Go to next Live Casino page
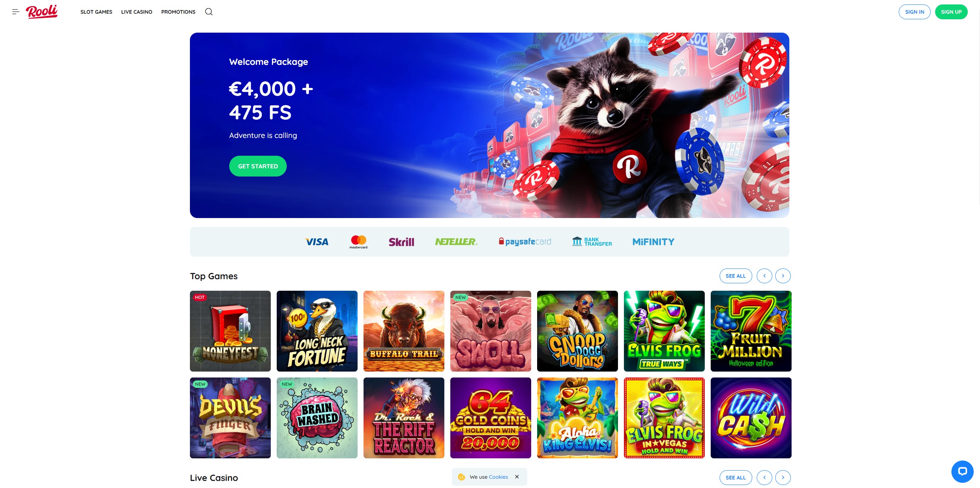Screen dimensions: 980x488 (783, 477)
